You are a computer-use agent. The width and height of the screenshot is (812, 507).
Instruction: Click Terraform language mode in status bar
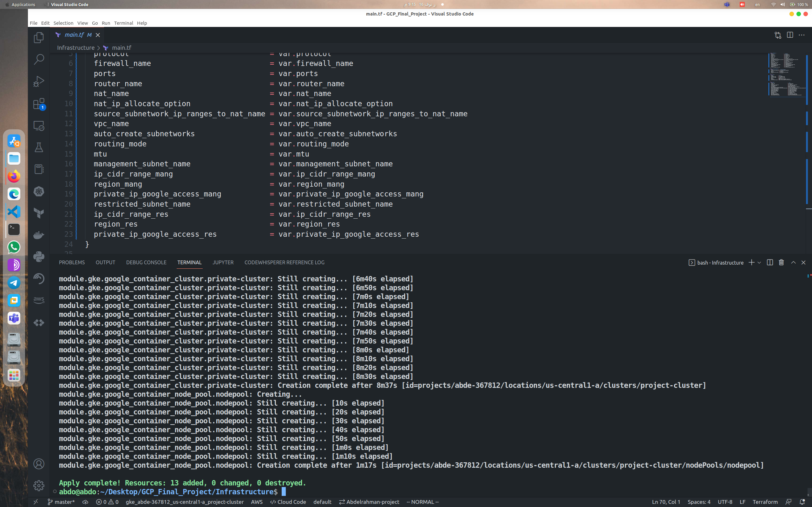coord(765,502)
